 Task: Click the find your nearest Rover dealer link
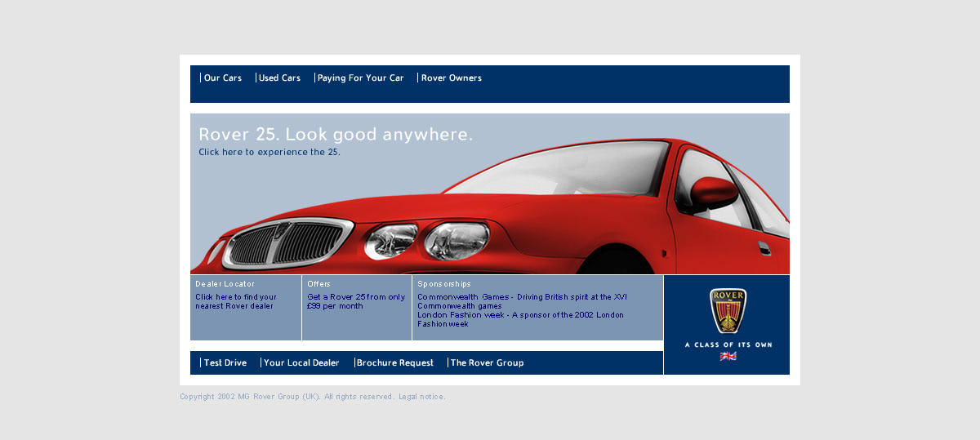tap(236, 301)
